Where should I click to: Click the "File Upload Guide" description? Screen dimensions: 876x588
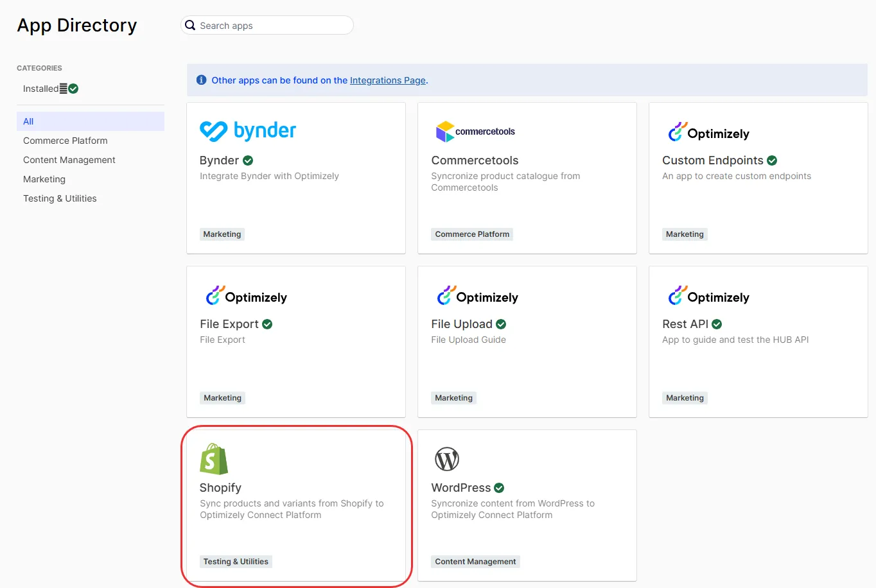(x=469, y=340)
